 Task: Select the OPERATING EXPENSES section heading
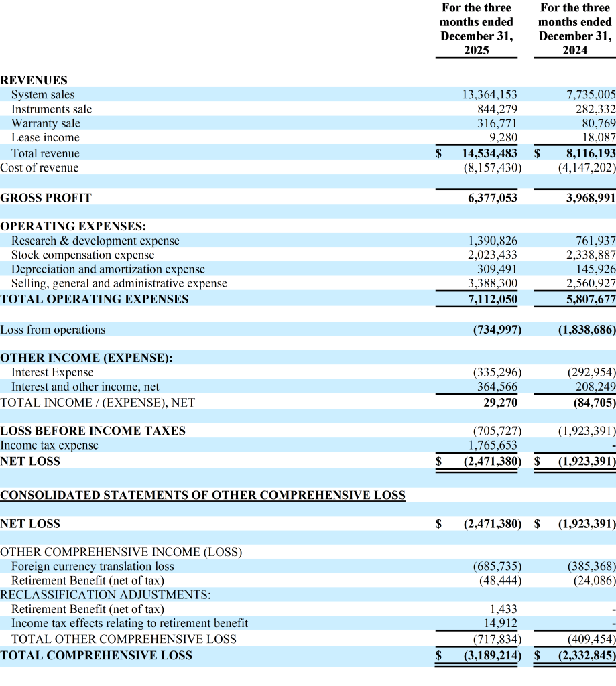click(x=73, y=226)
